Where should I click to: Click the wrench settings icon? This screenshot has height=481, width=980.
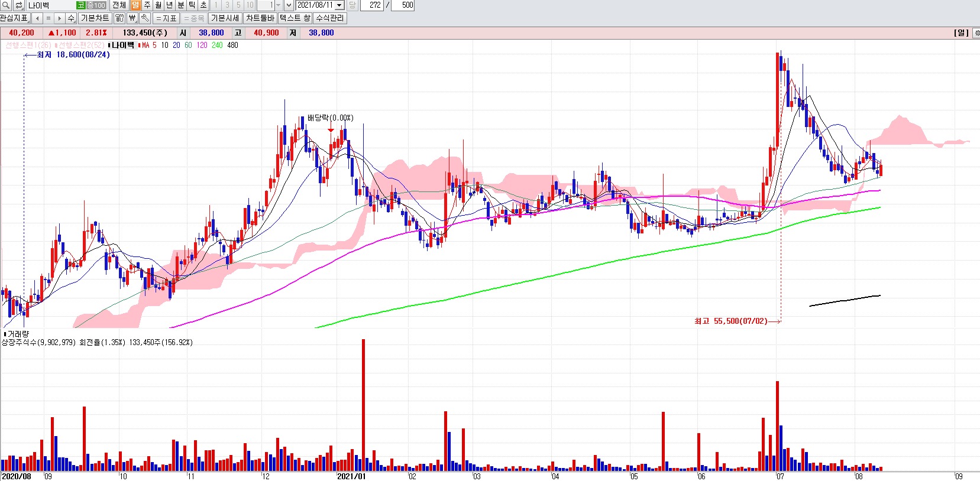click(145, 18)
